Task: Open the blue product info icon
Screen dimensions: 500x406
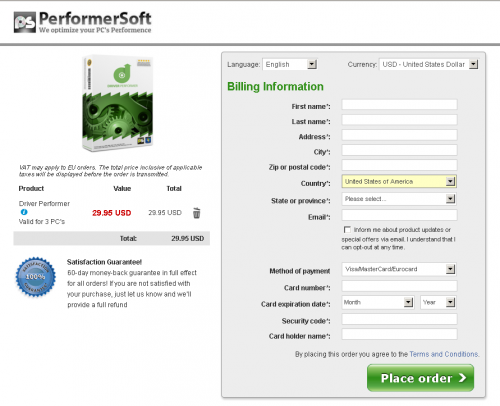Action: pos(24,212)
